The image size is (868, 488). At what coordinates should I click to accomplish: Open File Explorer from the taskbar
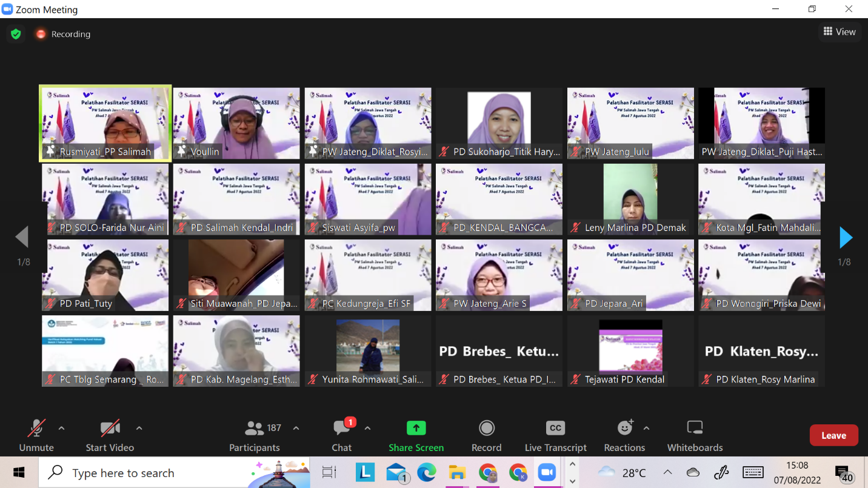pyautogui.click(x=457, y=473)
